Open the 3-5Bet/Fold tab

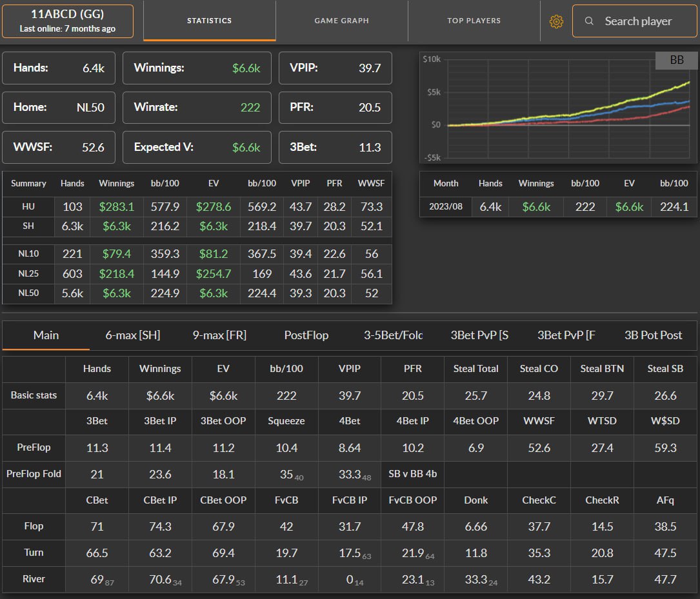pos(393,335)
